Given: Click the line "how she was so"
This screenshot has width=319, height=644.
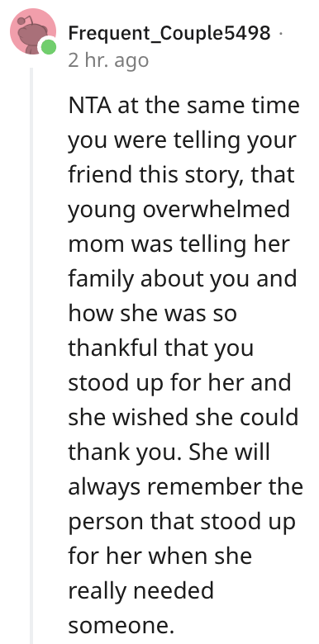Looking at the screenshot, I should pyautogui.click(x=153, y=314).
